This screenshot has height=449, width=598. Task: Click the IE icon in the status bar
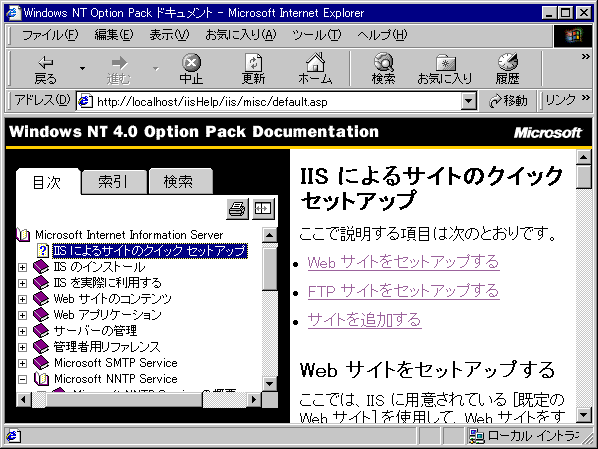(13, 436)
